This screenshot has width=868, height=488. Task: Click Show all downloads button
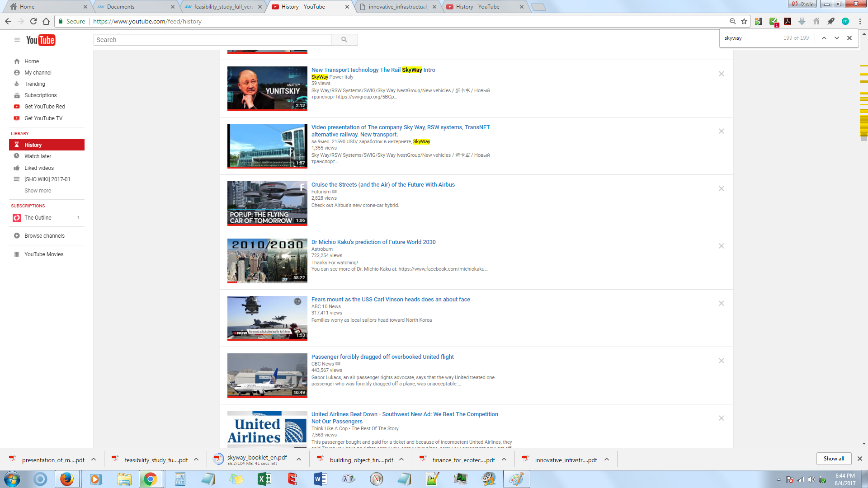(x=834, y=459)
